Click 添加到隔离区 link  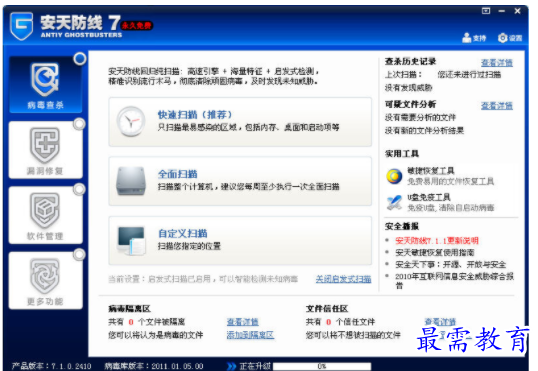tap(250, 335)
